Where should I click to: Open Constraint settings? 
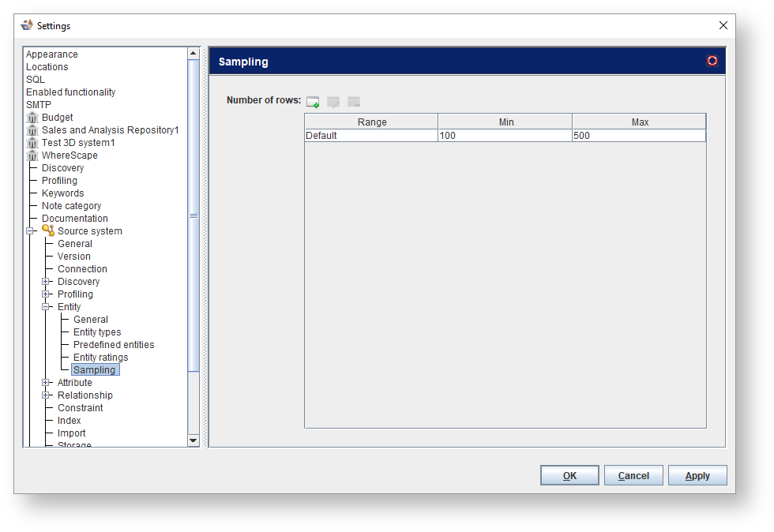tap(80, 407)
